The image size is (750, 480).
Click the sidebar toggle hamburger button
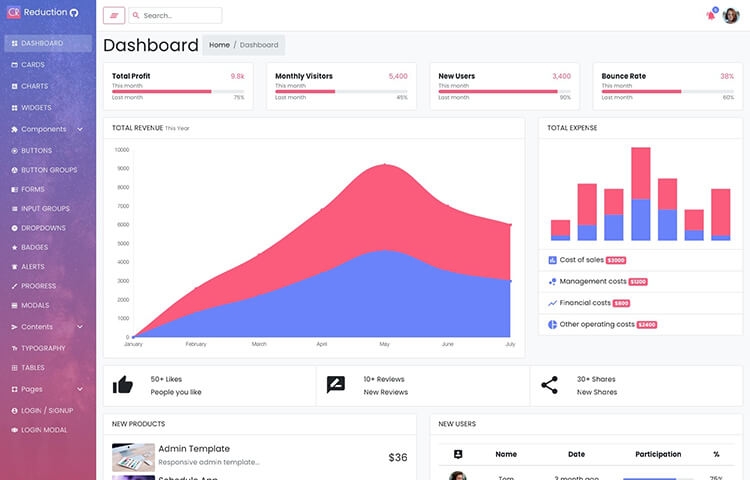[113, 16]
